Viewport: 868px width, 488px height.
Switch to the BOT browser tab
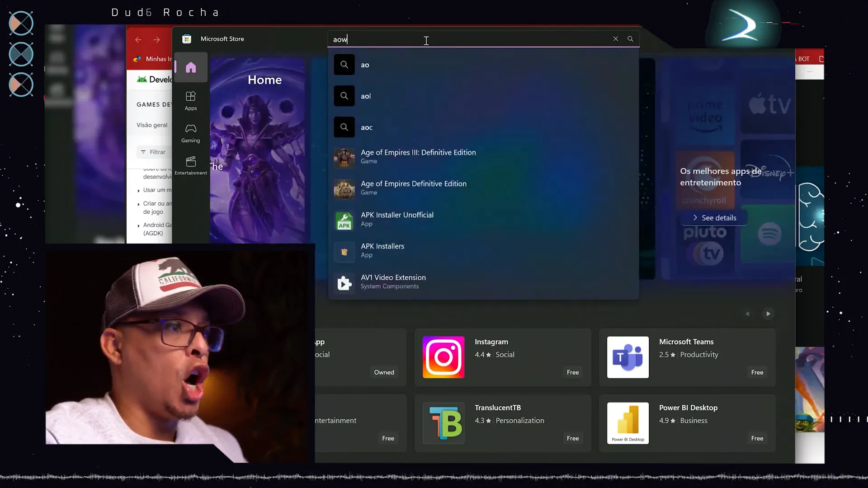point(804,59)
